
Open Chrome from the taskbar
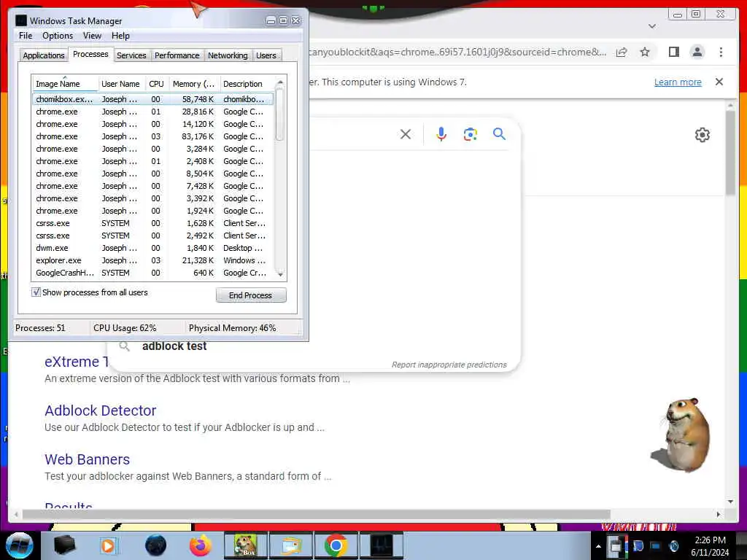[336, 545]
